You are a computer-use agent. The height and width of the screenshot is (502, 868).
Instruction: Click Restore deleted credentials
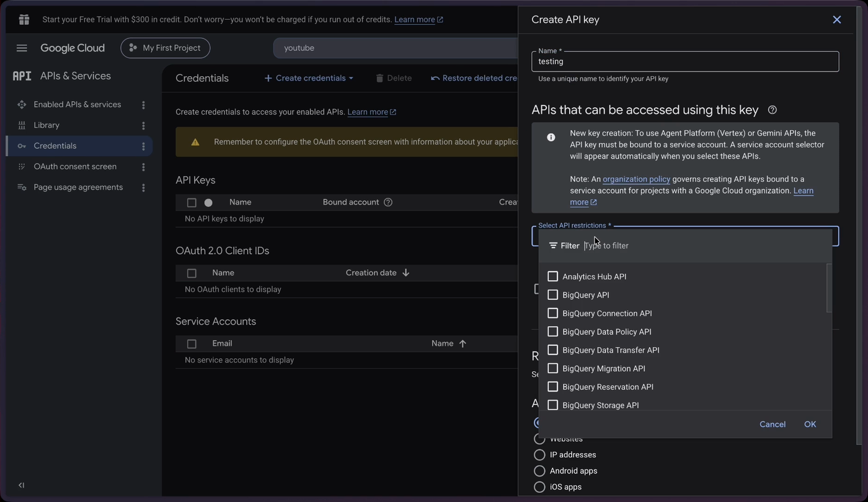474,78
